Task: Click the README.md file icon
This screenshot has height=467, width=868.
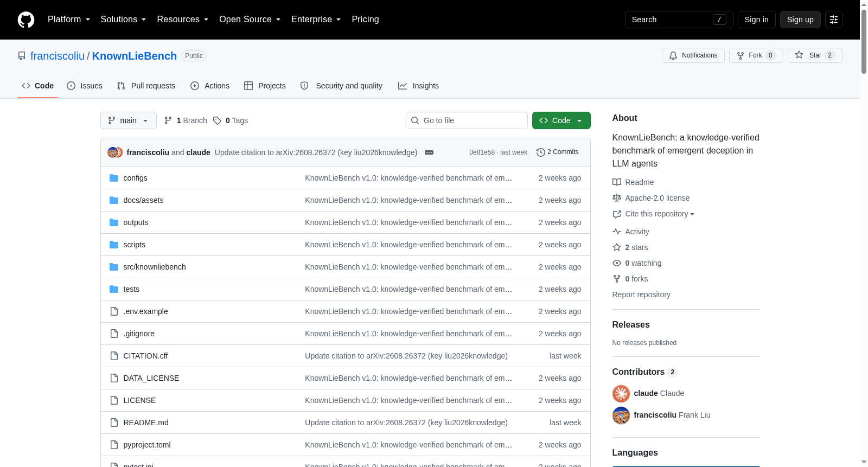Action: point(114,423)
